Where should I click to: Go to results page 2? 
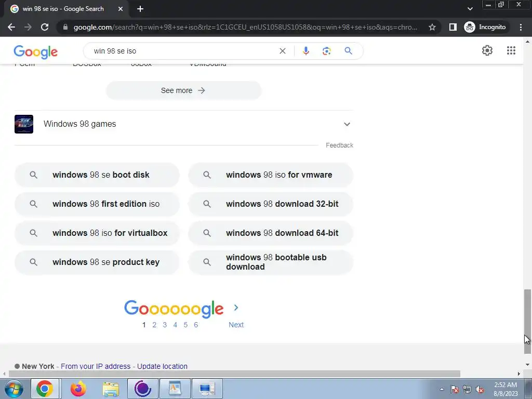(x=154, y=325)
